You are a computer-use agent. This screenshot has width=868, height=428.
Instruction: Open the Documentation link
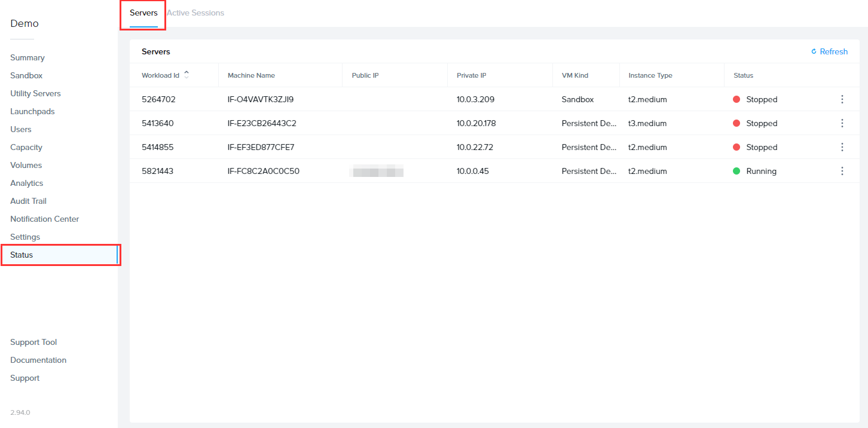click(38, 360)
